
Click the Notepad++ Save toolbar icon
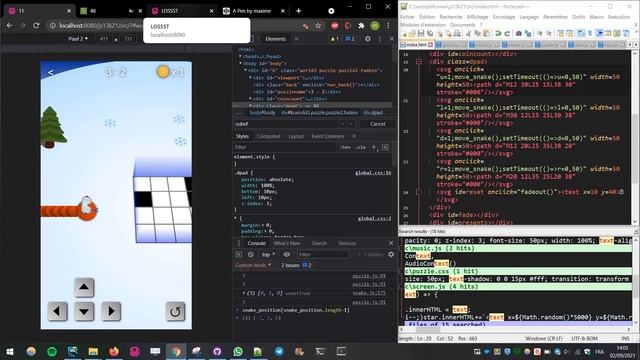coord(421,33)
